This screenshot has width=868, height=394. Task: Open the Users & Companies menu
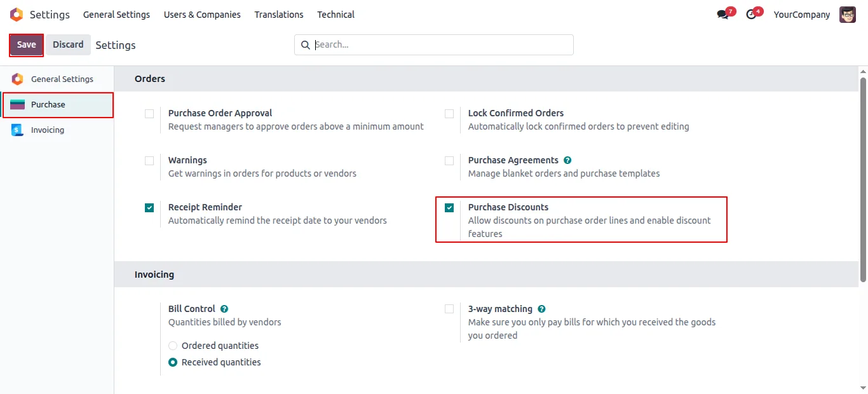click(202, 15)
